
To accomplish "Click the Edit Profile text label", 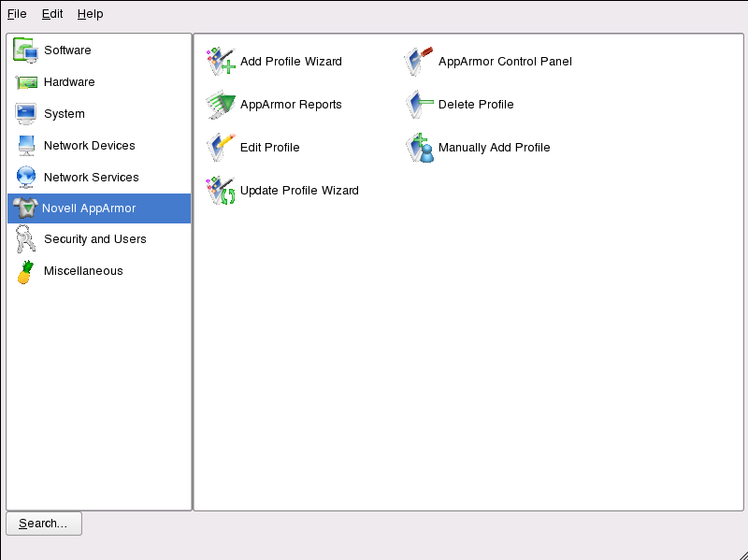I will pyautogui.click(x=270, y=148).
